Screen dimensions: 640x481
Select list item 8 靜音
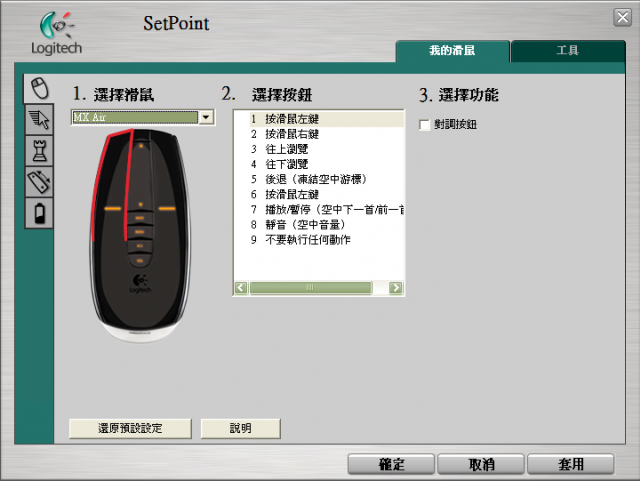pyautogui.click(x=327, y=225)
